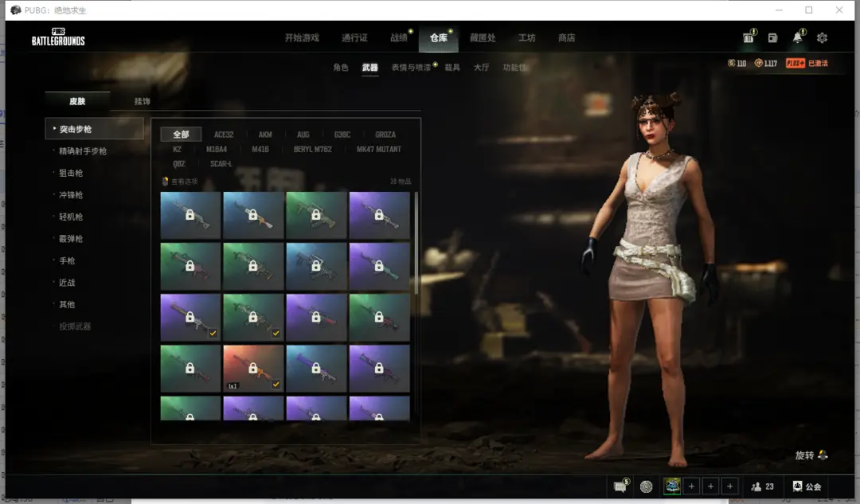Select the AKM weapon filter
Viewport: 860px width, 504px height.
coord(265,135)
